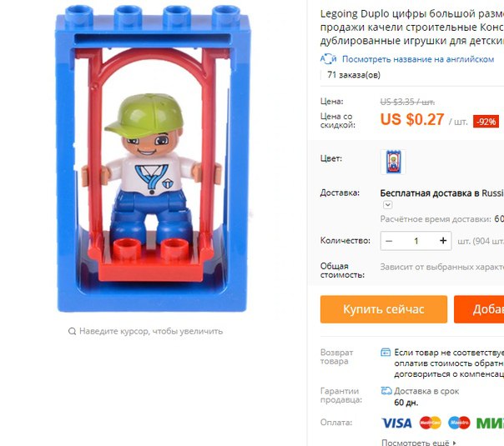Click the -92% discount badge
The image size is (504, 446).
[486, 122]
